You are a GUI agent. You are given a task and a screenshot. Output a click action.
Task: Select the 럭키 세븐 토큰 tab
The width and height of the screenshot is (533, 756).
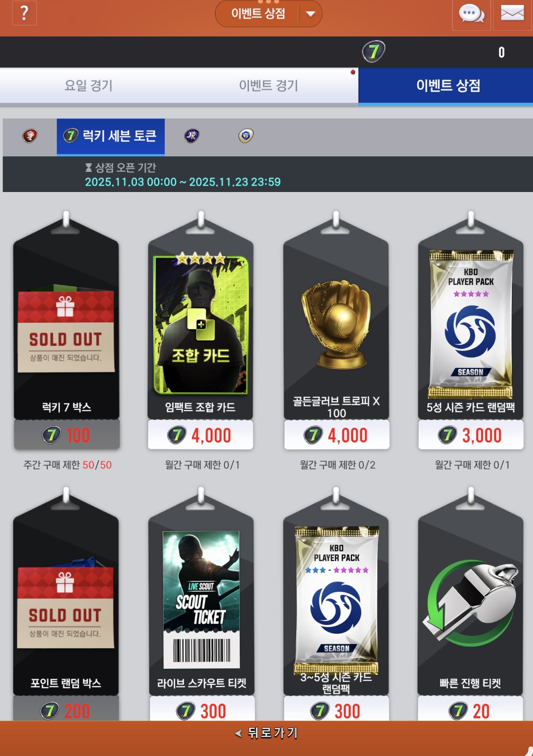click(x=110, y=136)
